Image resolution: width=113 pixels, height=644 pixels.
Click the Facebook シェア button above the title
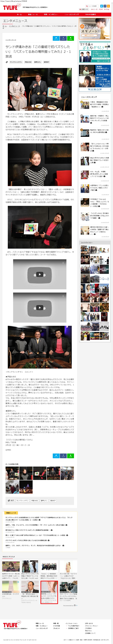63,38
